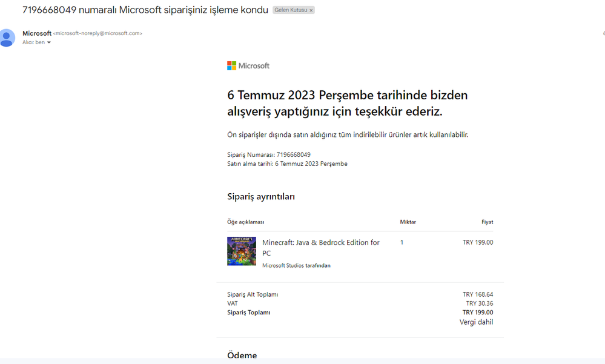Click the 'Ödeme' section heading
The width and height of the screenshot is (605, 364).
click(x=242, y=355)
